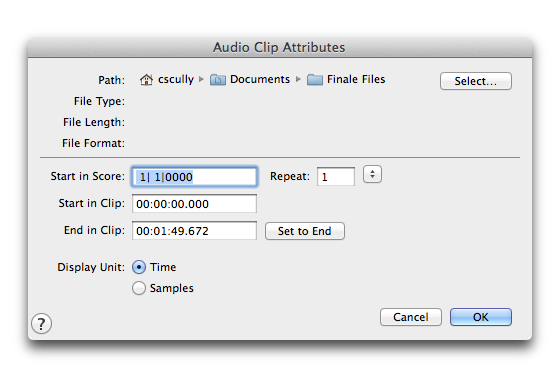Click the Set to End button
560x376 pixels.
tap(305, 231)
